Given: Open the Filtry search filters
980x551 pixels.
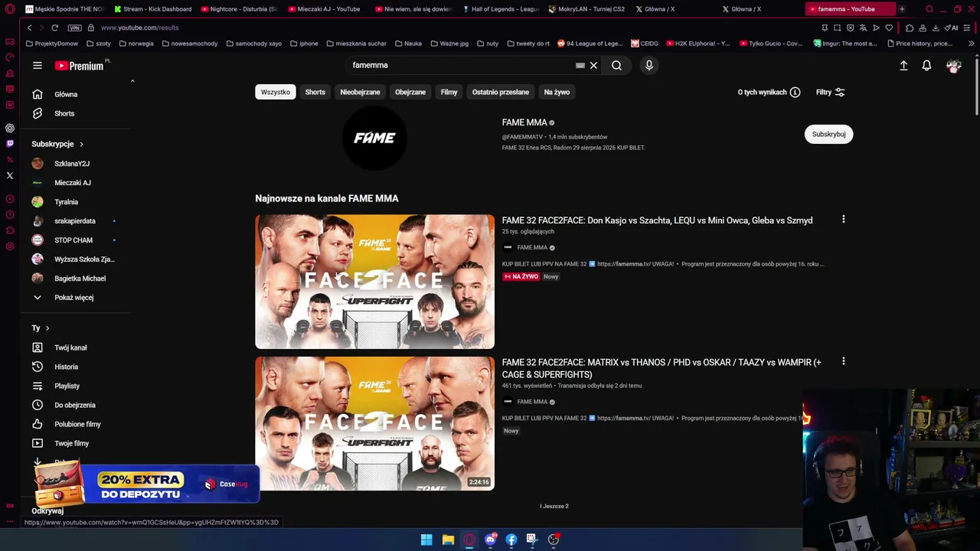Looking at the screenshot, I should 831,92.
